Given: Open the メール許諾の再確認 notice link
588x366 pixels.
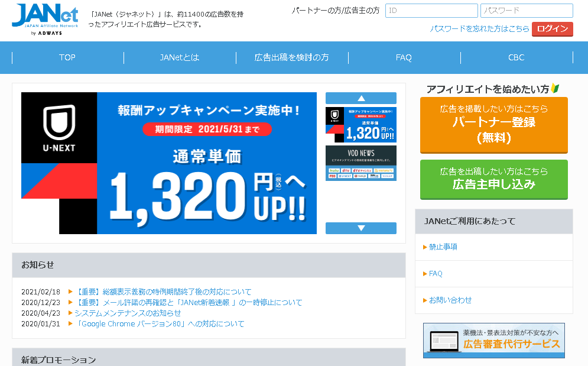Looking at the screenshot, I should 189,302.
